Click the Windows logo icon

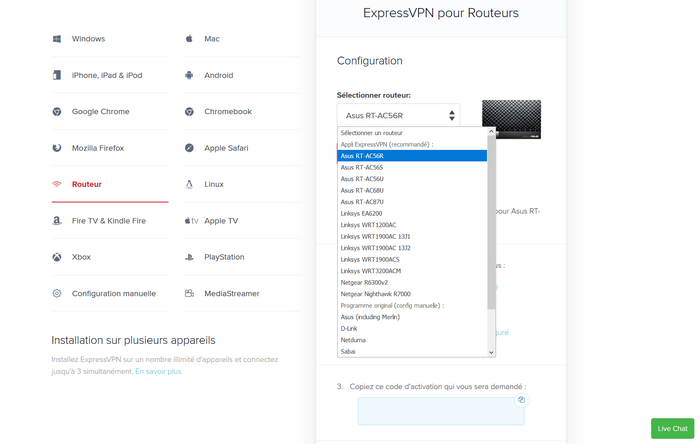coord(57,39)
